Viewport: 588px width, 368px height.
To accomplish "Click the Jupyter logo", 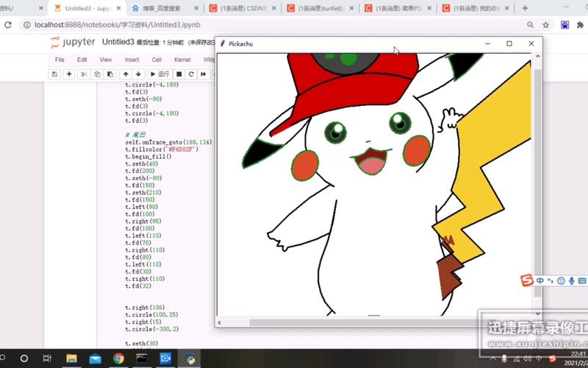I will click(x=73, y=42).
